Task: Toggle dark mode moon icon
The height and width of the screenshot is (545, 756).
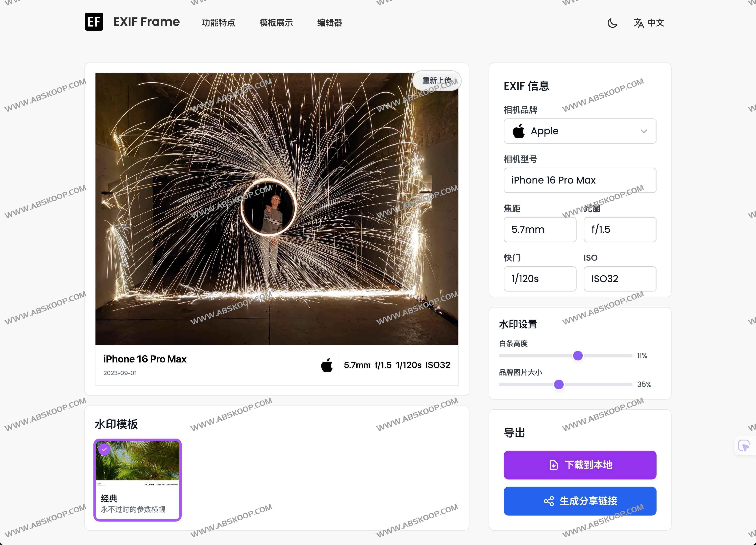Action: [612, 23]
